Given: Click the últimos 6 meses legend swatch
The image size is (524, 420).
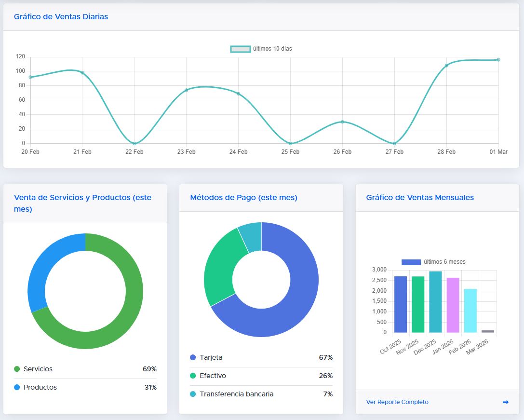Looking at the screenshot, I should point(412,262).
